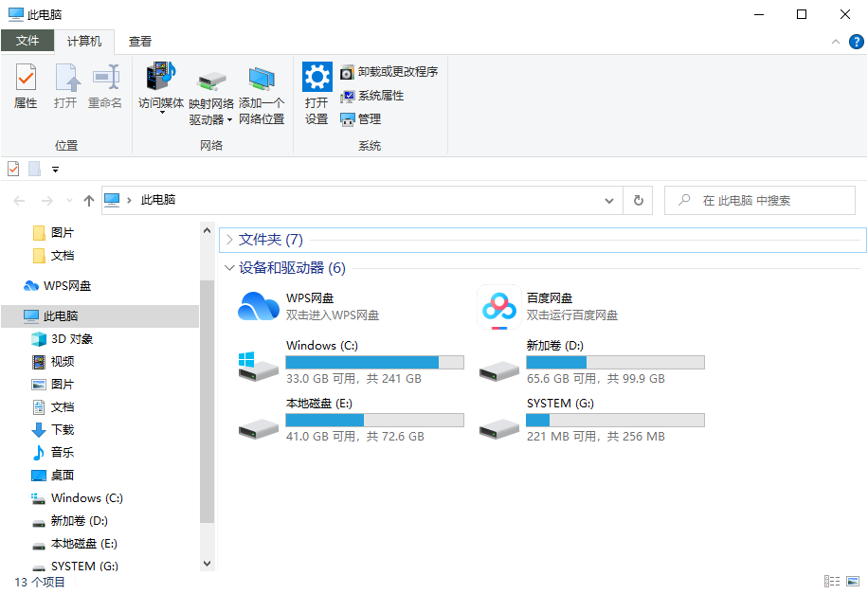The width and height of the screenshot is (868, 594).
Task: Open the 文件 menu tab
Action: click(x=27, y=41)
